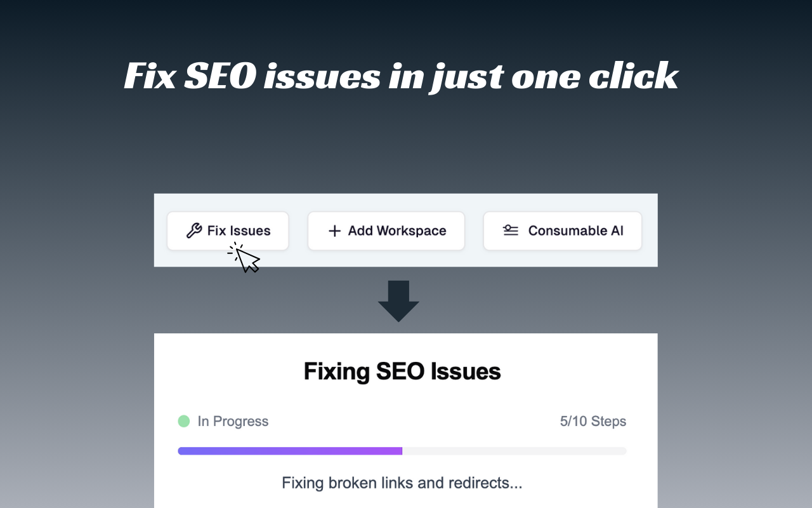Click the Consumable AI lines icon

click(x=511, y=231)
